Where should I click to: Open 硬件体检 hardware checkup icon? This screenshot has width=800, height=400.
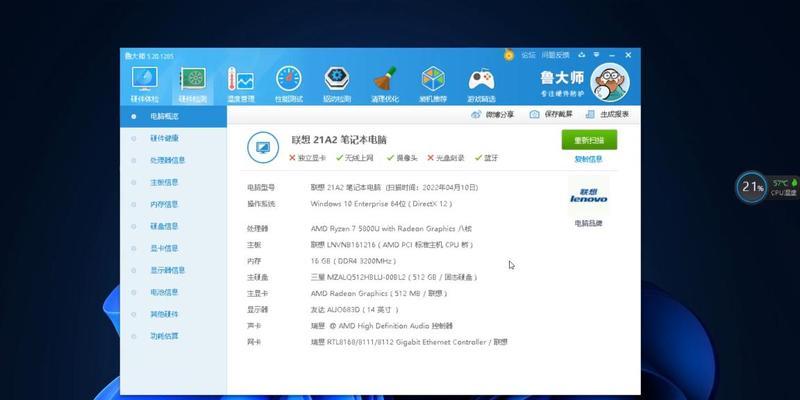(x=144, y=84)
